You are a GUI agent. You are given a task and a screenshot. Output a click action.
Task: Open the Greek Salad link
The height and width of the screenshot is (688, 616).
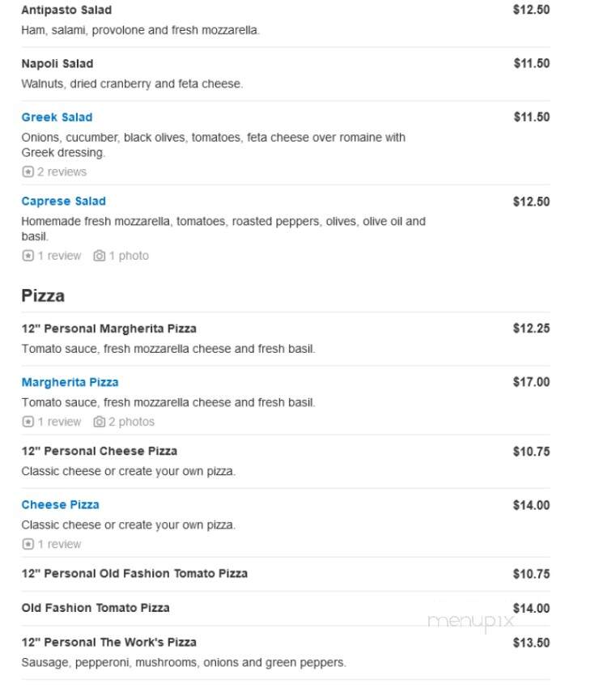point(57,117)
